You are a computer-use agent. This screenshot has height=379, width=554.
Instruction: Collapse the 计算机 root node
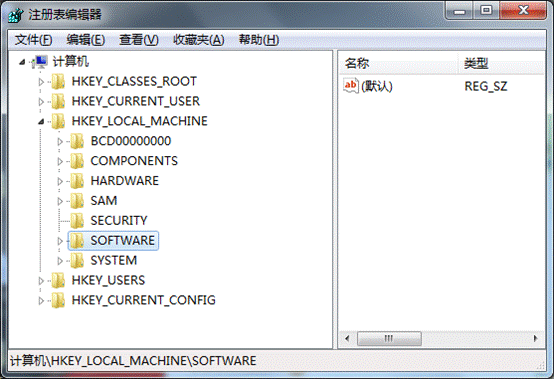point(22,62)
